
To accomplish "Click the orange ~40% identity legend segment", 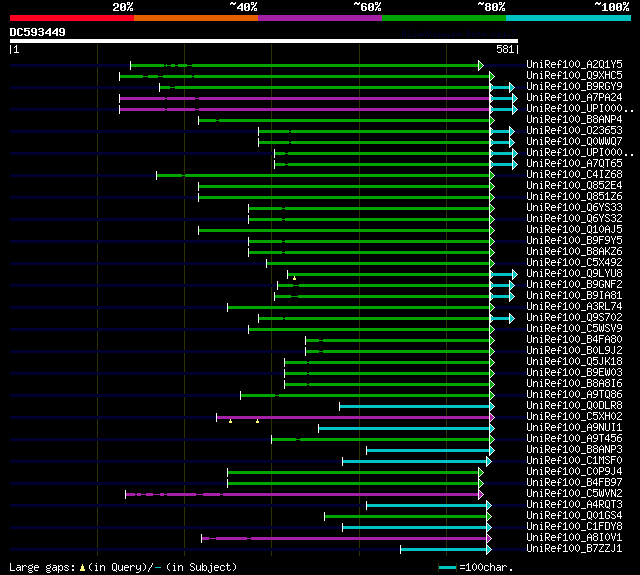I will pyautogui.click(x=196, y=18).
